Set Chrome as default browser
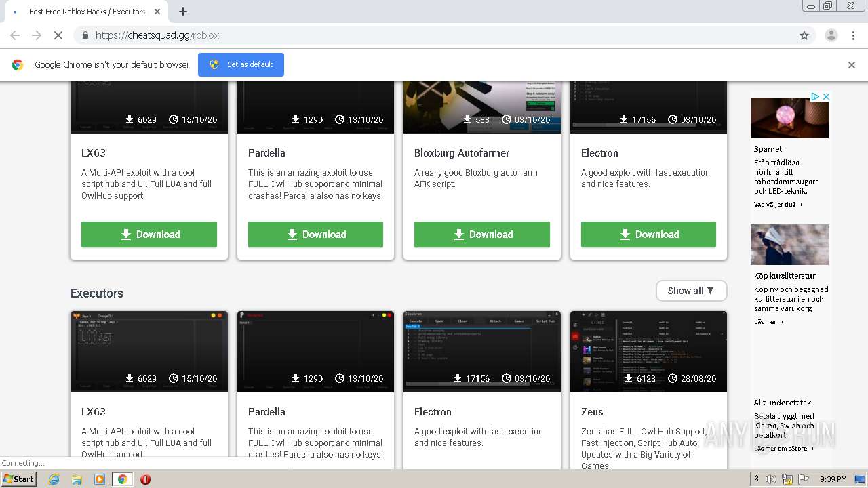 241,64
